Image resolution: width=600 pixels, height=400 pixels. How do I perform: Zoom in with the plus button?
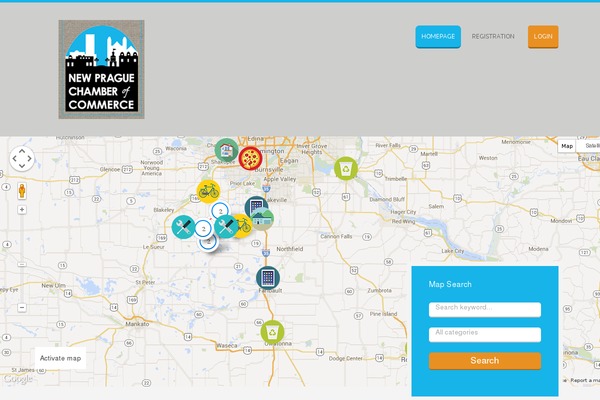coord(22,210)
